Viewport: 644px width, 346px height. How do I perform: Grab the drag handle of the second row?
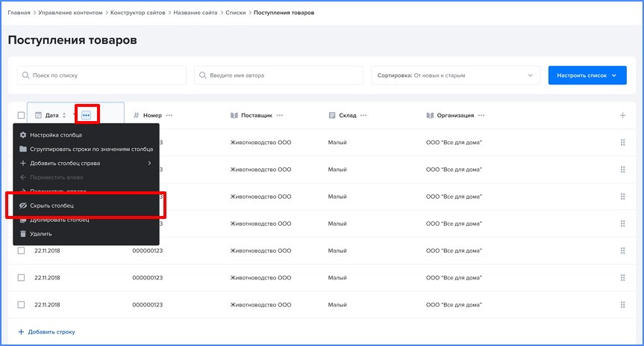[x=622, y=170]
